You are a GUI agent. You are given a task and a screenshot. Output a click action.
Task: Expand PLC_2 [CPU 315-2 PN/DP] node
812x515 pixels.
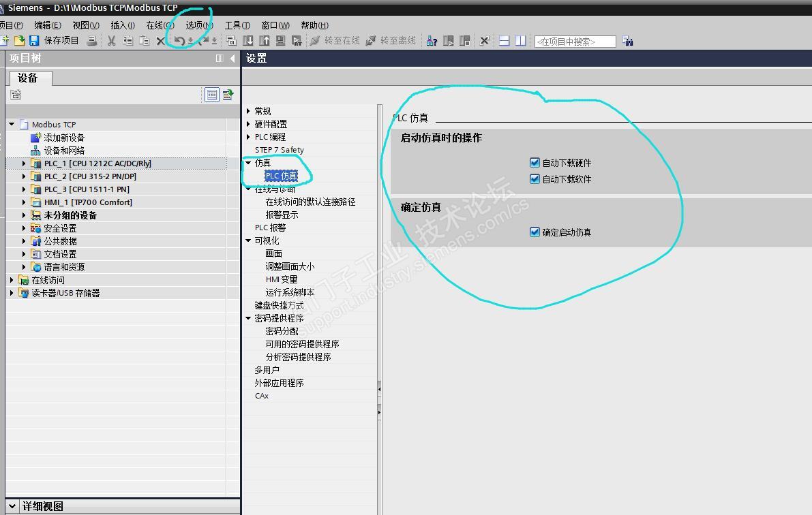[x=24, y=176]
